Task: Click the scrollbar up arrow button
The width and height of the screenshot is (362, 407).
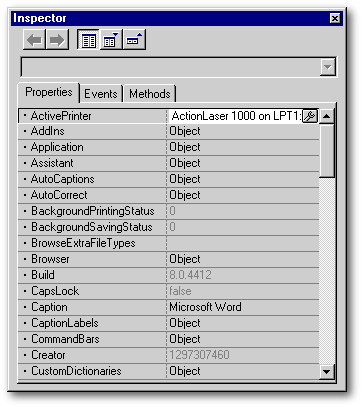Action: tap(326, 116)
